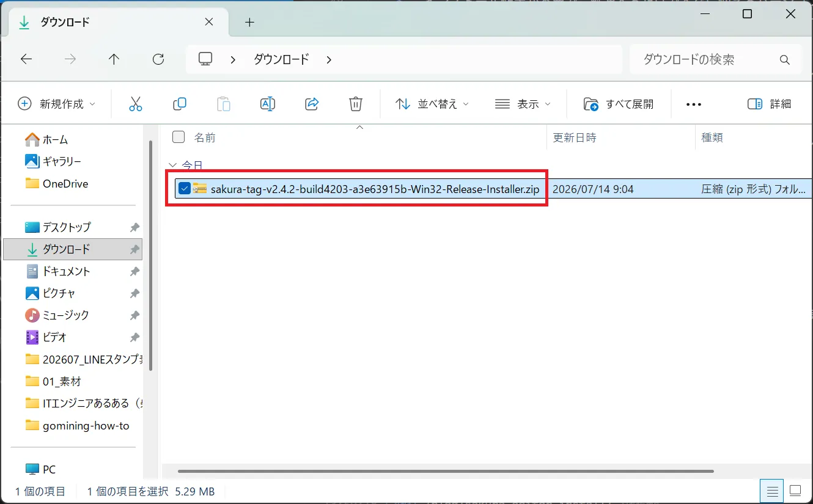Click the Rename icon in toolbar
The height and width of the screenshot is (504, 813).
click(x=268, y=104)
